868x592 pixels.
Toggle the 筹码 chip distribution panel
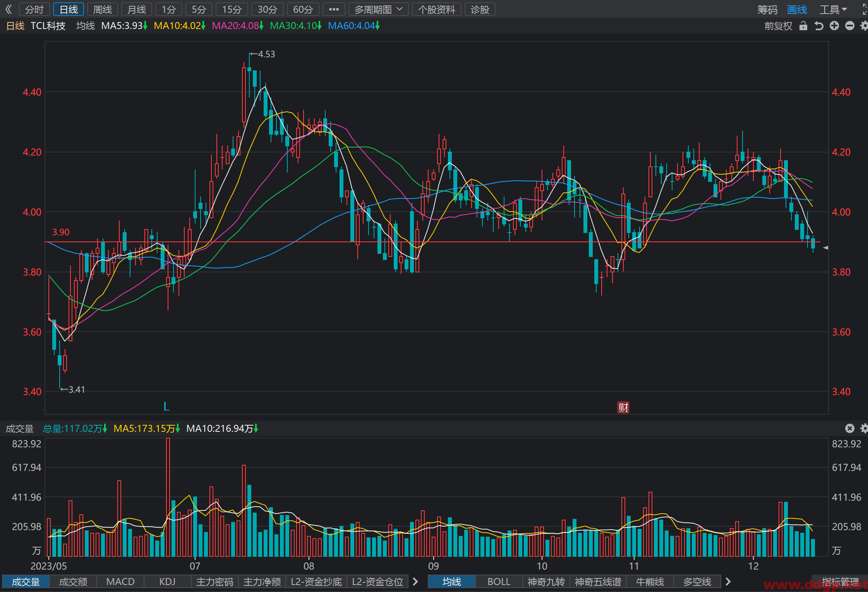[767, 10]
